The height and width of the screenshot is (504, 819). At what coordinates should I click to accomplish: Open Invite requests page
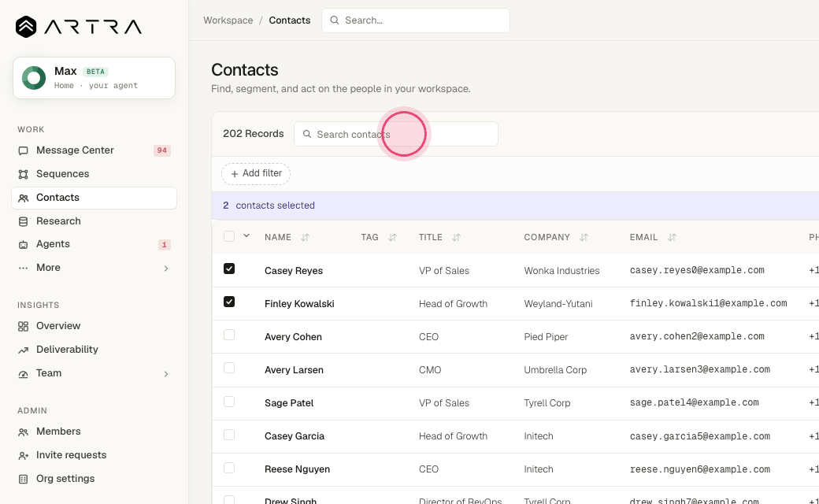[94, 455]
